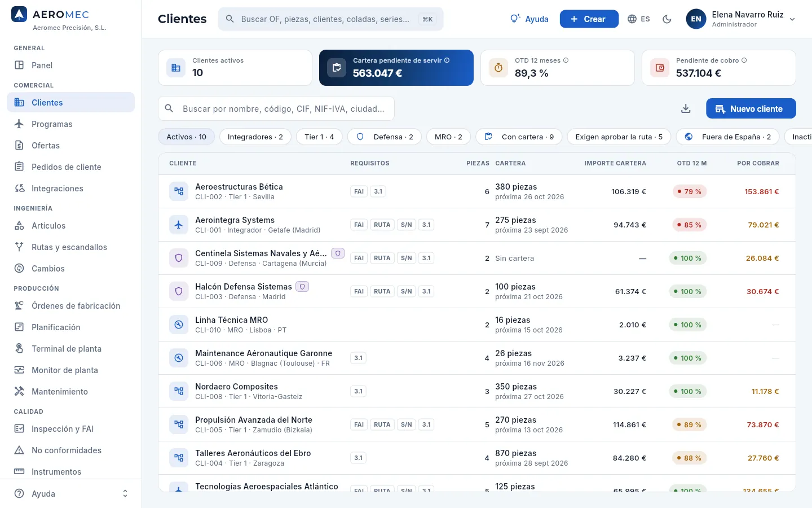Viewport: 812px width, 508px height.
Task: Open Elena Navarro Ruiz user menu
Action: [x=740, y=19]
